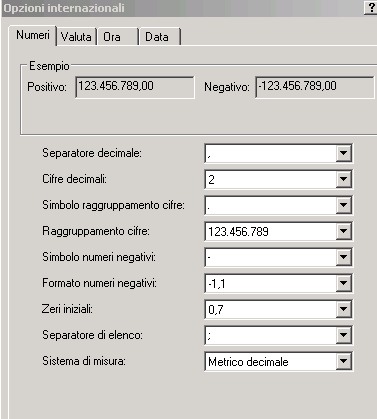The image size is (377, 419).
Task: Click the Simbolo raggruppamento cifre text field
Action: click(x=271, y=205)
